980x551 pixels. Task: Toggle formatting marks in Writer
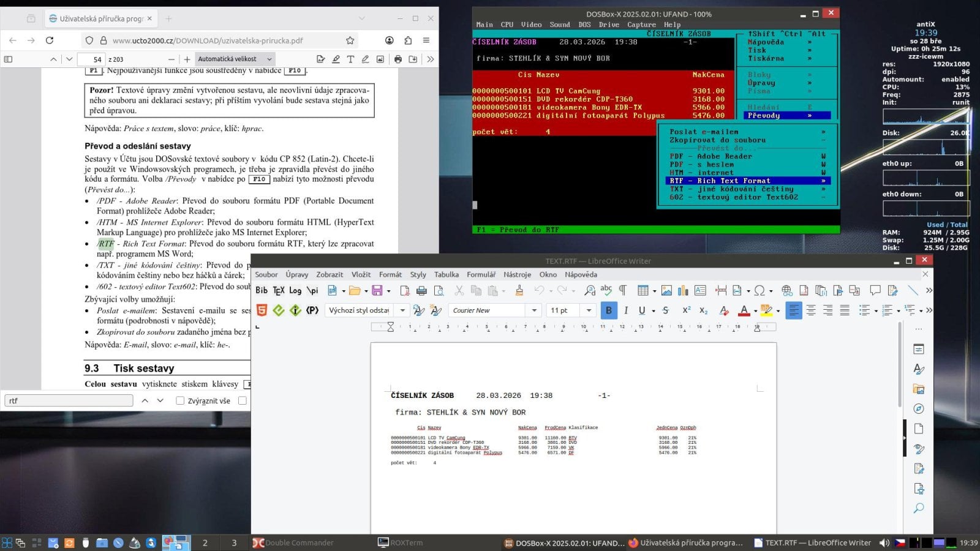coord(623,290)
